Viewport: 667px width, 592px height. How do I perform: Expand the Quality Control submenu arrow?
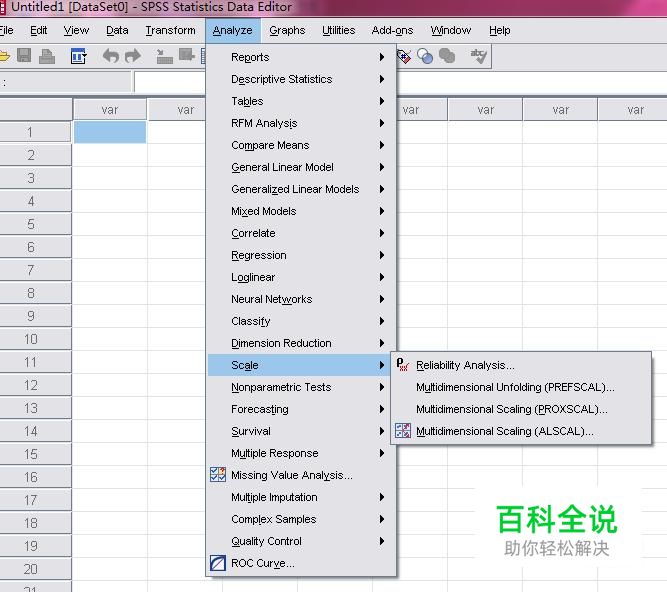[x=382, y=541]
